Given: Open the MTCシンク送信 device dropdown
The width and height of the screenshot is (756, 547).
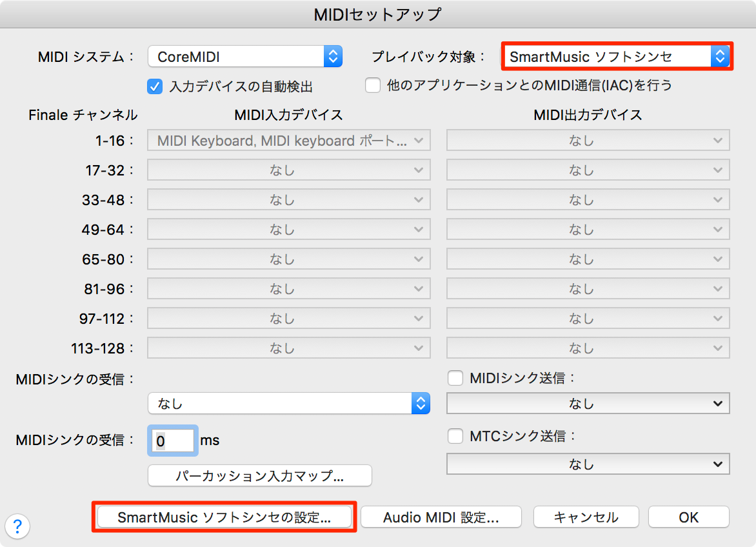Looking at the screenshot, I should pos(588,464).
